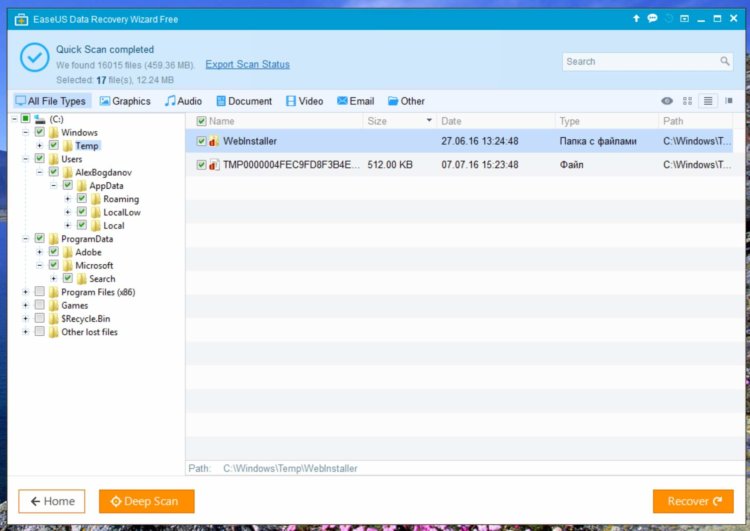
Task: Click the EaseUS app logo icon
Action: tap(21, 20)
